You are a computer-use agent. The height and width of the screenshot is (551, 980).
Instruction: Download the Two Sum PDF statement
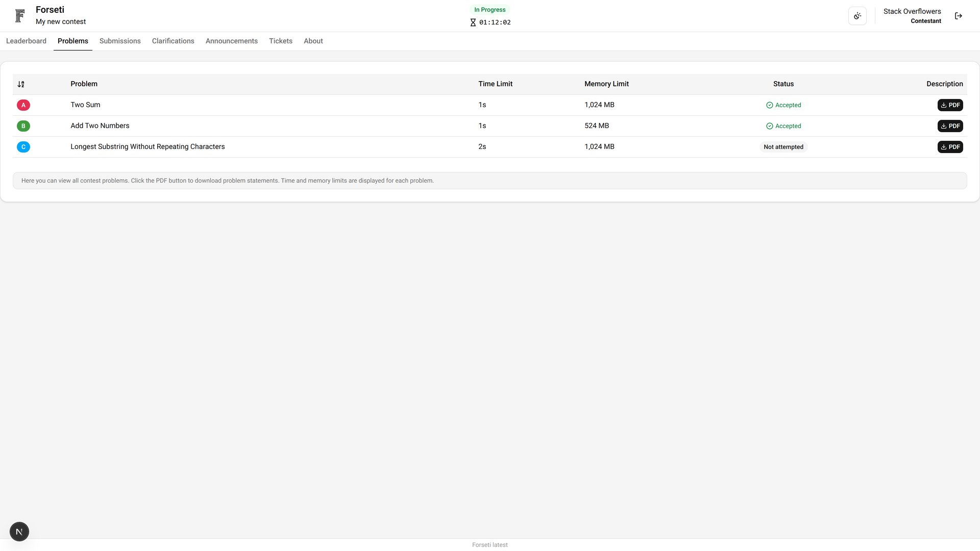[950, 105]
